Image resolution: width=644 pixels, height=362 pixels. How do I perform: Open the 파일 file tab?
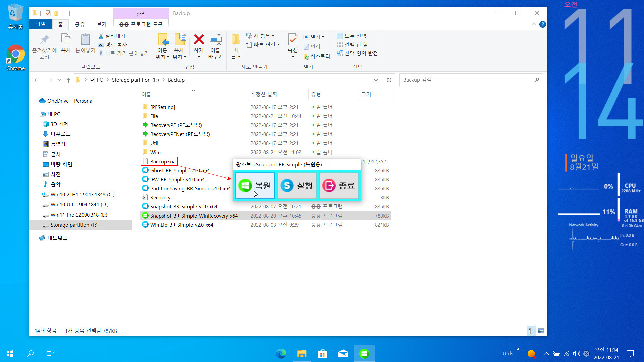(x=41, y=24)
